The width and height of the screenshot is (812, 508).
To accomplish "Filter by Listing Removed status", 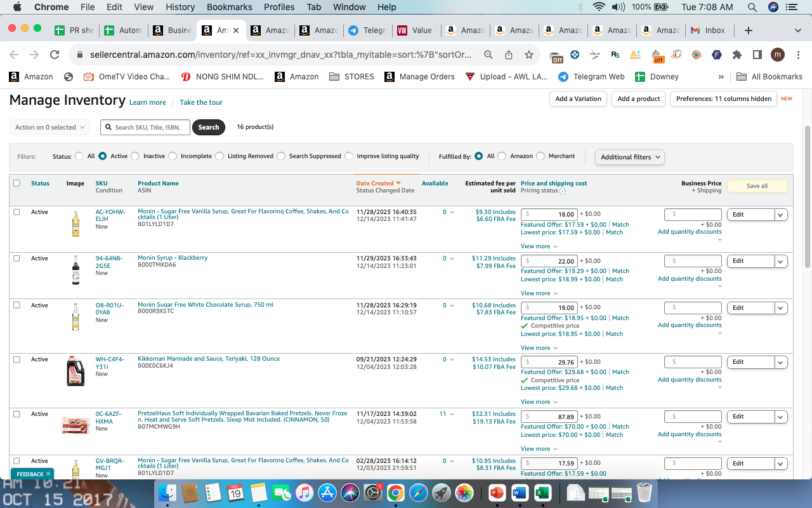I will [219, 156].
